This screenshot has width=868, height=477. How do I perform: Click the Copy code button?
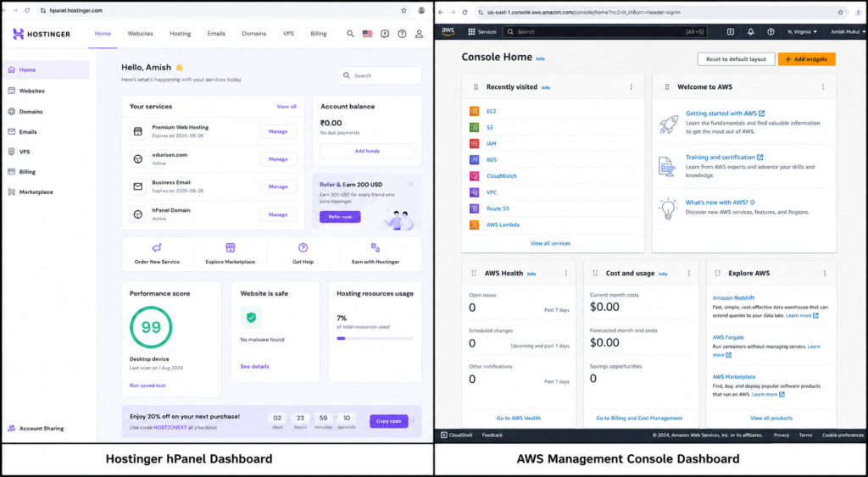[388, 421]
